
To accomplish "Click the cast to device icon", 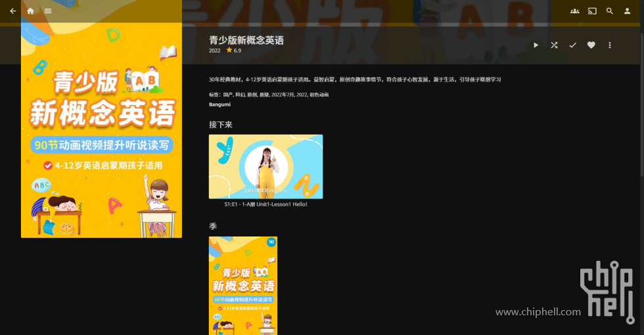I will [592, 11].
